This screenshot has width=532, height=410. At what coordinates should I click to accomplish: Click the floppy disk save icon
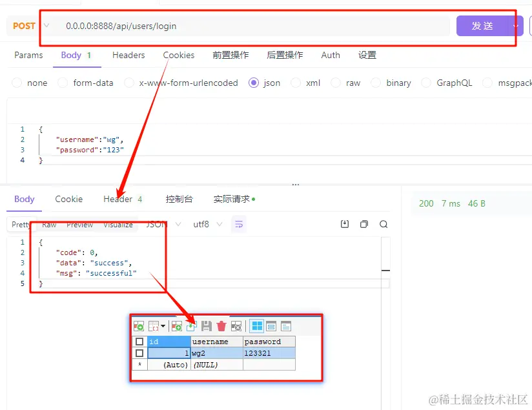coord(207,326)
